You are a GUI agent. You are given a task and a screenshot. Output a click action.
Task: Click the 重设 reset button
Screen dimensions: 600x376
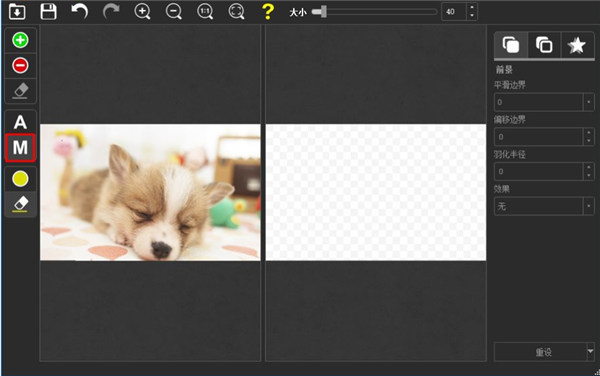[x=540, y=352]
